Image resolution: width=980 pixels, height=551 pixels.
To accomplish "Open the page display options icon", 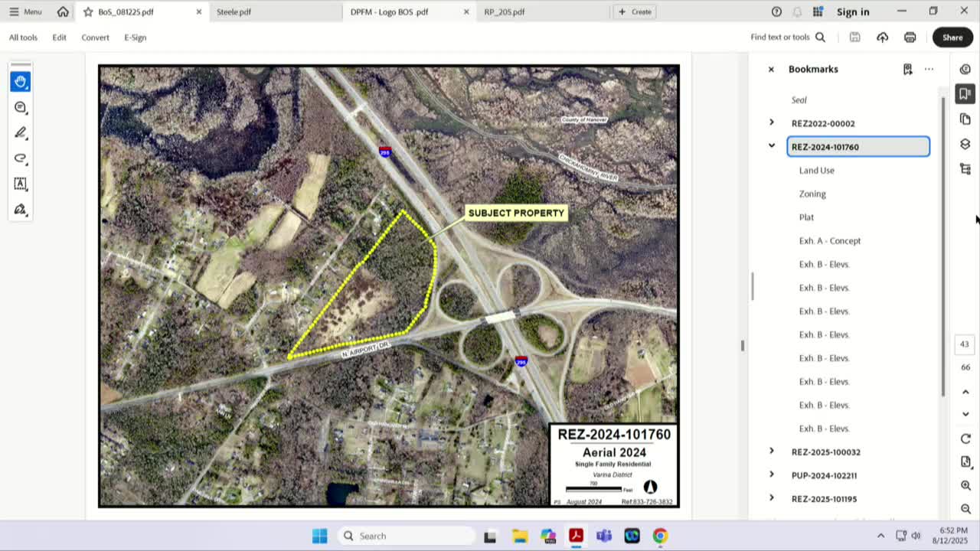I will pyautogui.click(x=965, y=462).
